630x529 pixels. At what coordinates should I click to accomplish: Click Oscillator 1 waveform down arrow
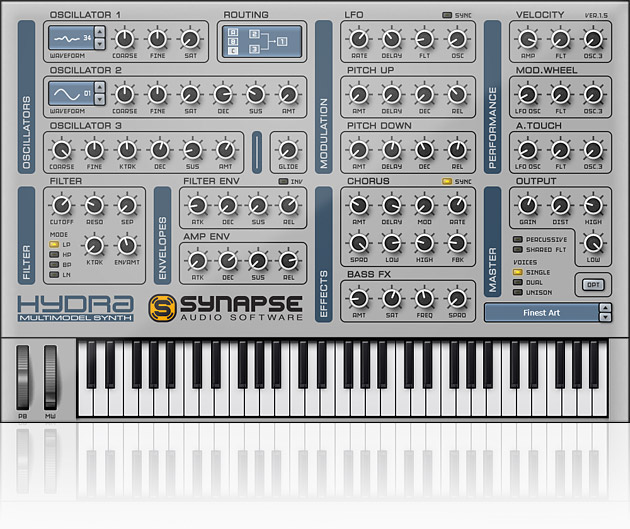click(x=100, y=43)
